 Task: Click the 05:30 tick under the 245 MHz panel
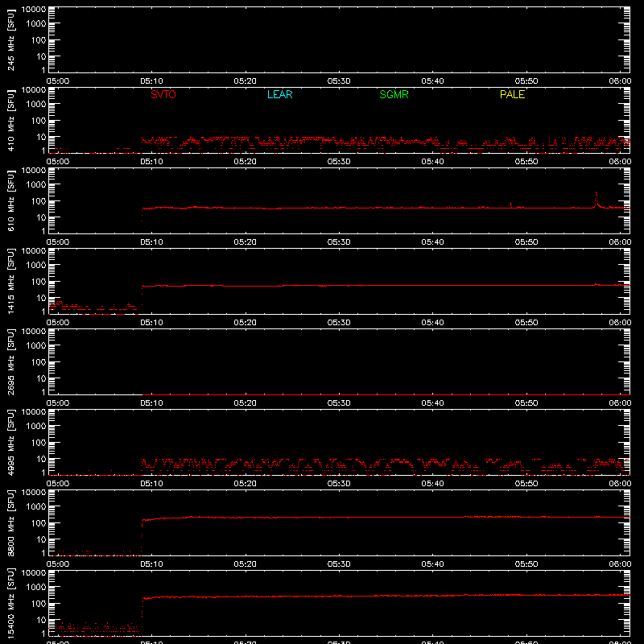tap(339, 81)
